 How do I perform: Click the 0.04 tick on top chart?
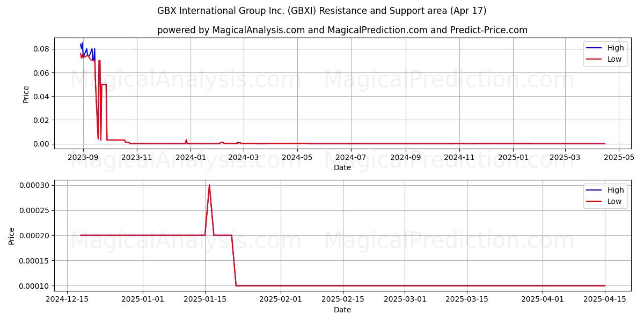pos(41,96)
